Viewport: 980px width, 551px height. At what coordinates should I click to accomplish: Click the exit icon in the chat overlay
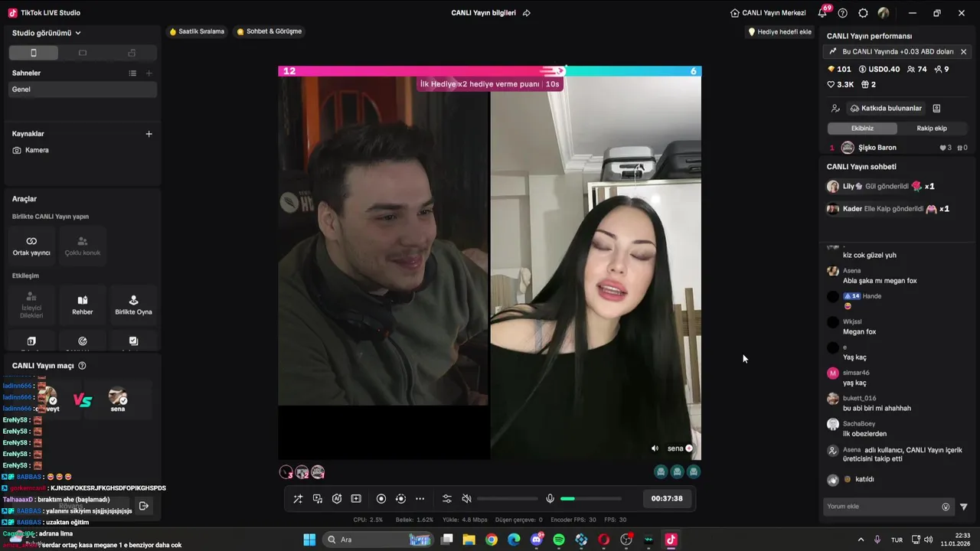[143, 506]
